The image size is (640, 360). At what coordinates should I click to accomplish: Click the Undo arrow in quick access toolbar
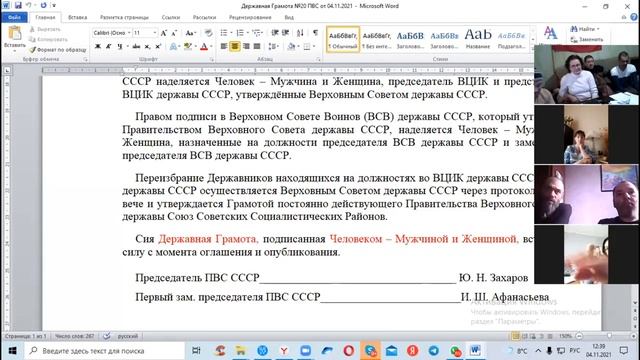[29, 6]
